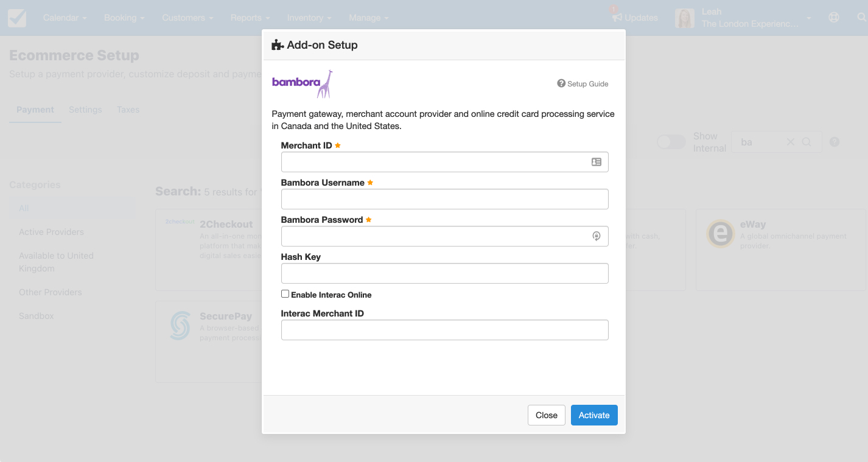
Task: Click the Close button in the dialog
Action: (547, 415)
